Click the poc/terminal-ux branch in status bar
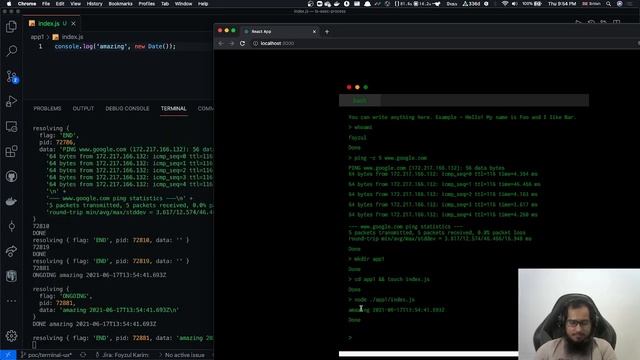The width and height of the screenshot is (640, 360). pyautogui.click(x=46, y=355)
